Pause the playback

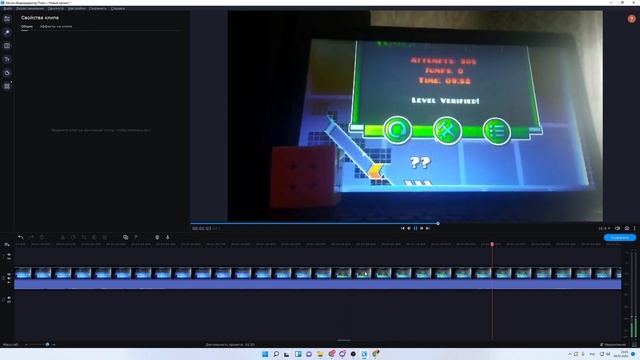[416, 229]
